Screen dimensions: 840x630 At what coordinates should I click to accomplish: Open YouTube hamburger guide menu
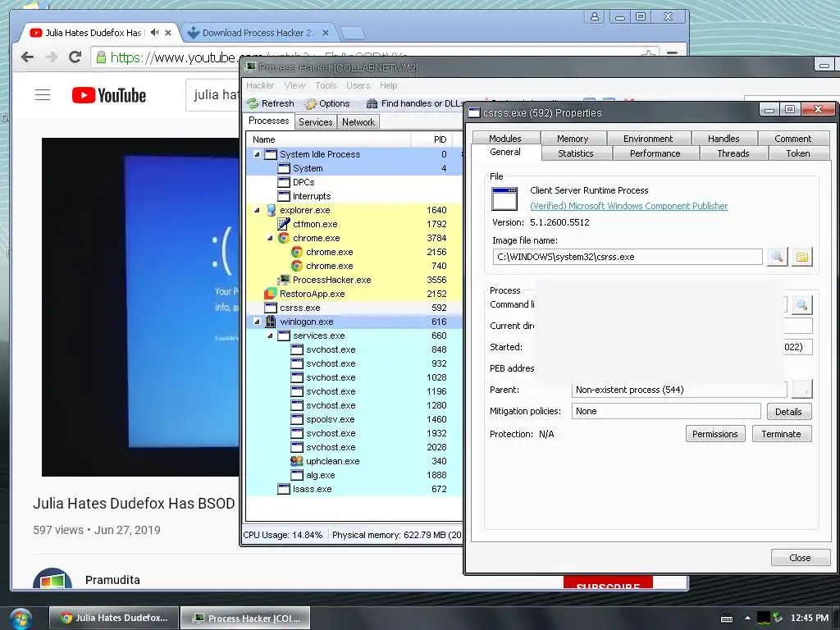coord(43,95)
